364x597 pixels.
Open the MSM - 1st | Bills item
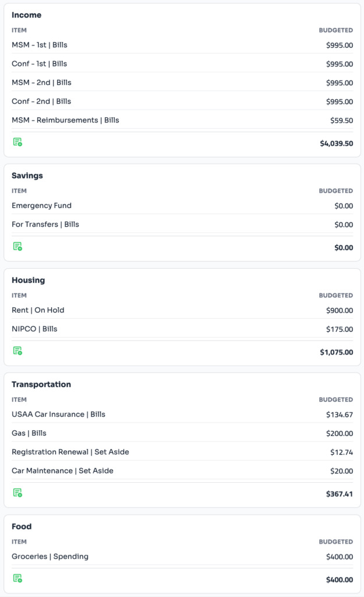[x=40, y=45]
